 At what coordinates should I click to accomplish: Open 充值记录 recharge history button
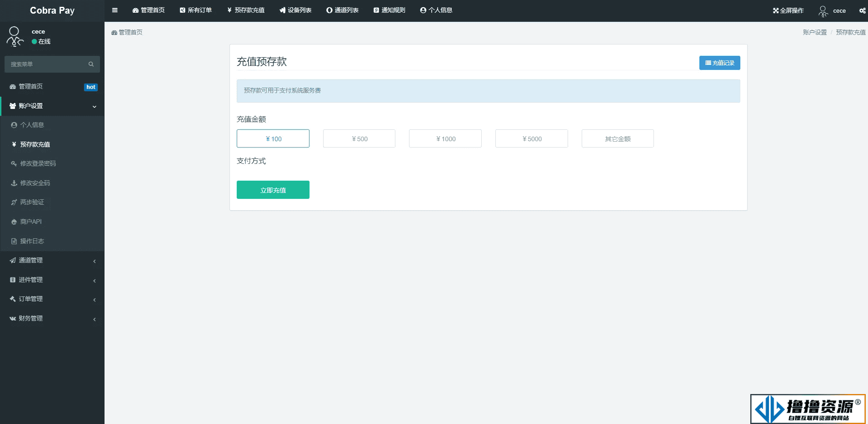point(719,63)
